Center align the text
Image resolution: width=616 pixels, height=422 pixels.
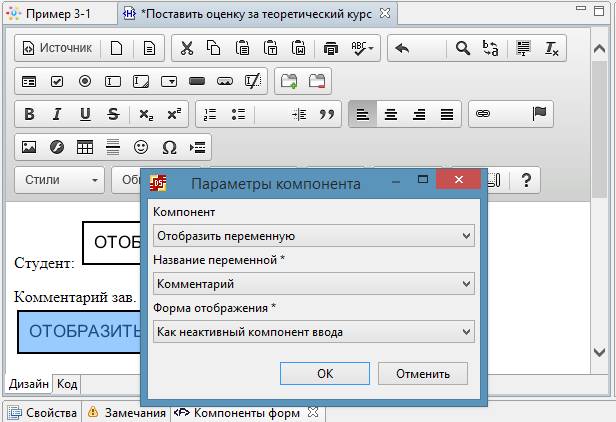tap(390, 114)
